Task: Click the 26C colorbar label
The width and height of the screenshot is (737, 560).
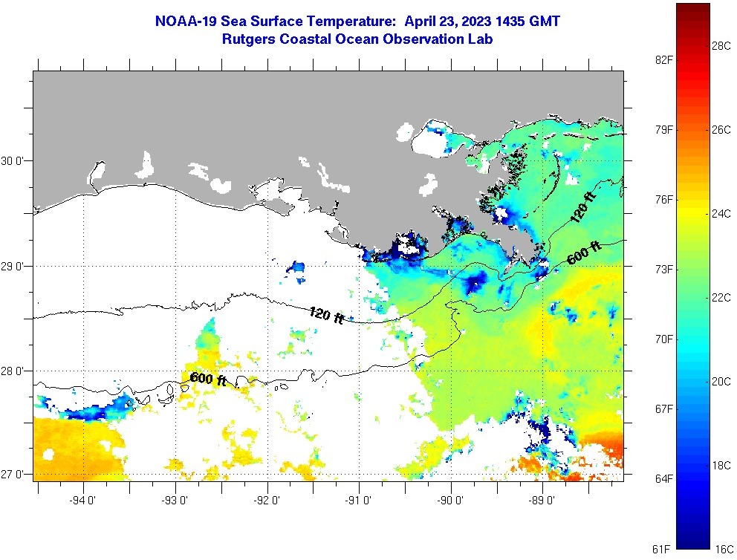Action: tap(721, 130)
